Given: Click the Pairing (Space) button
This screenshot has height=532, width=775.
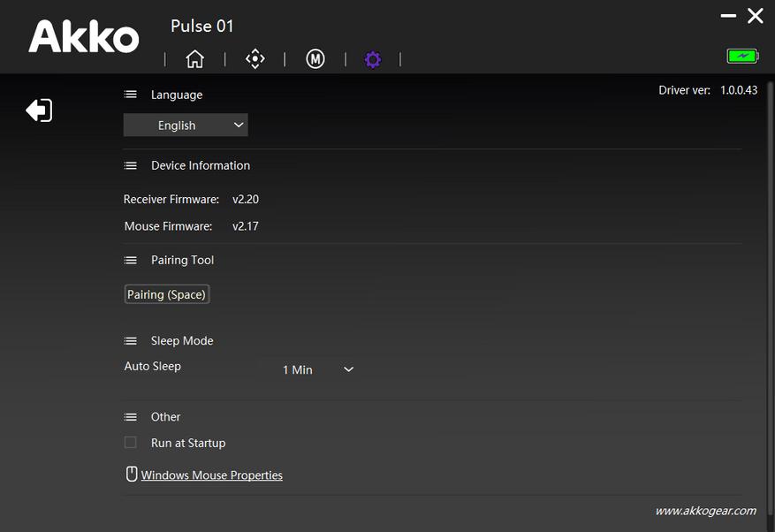Looking at the screenshot, I should (x=167, y=294).
